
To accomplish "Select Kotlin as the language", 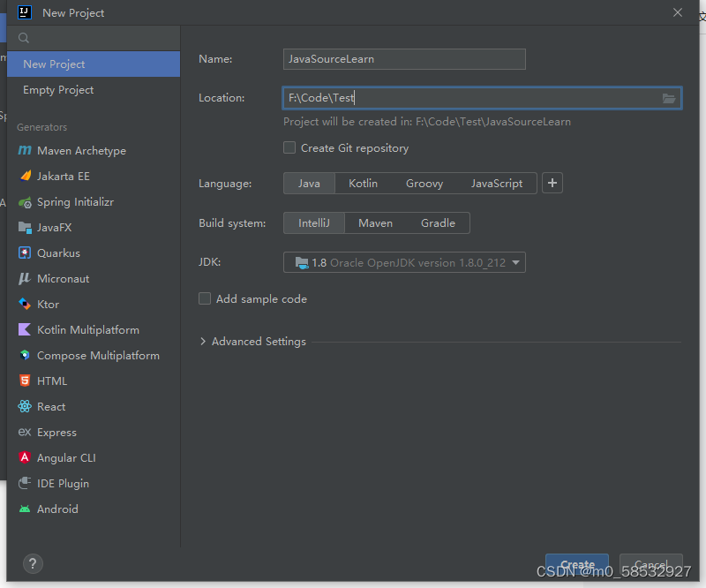I will 363,184.
